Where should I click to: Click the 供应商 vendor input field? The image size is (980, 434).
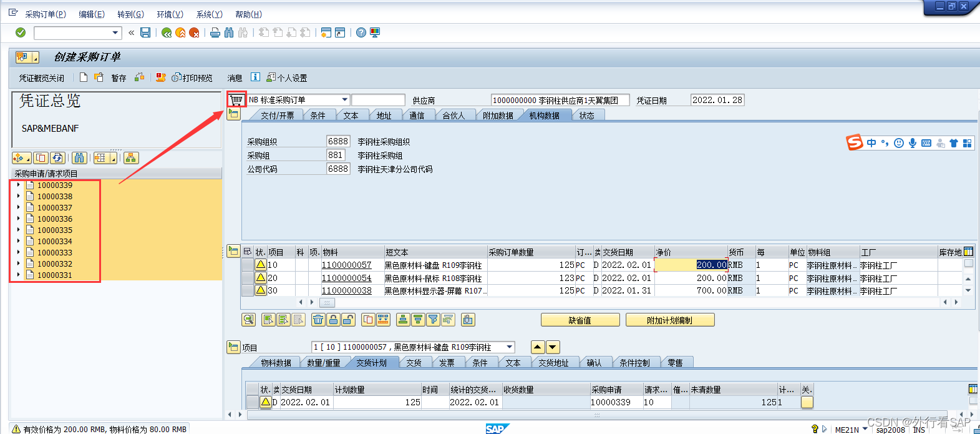[x=560, y=100]
